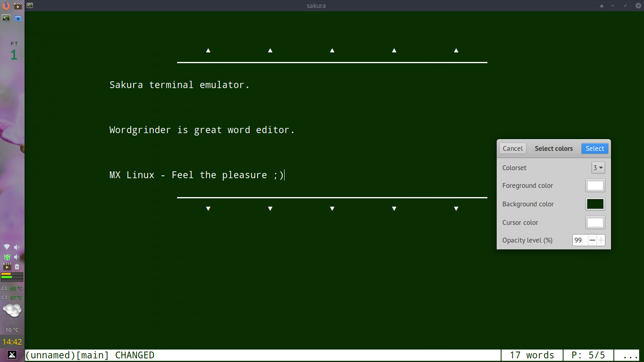Click the 'P: 5/5' paragraph indicator
The image size is (644, 362).
588,355
